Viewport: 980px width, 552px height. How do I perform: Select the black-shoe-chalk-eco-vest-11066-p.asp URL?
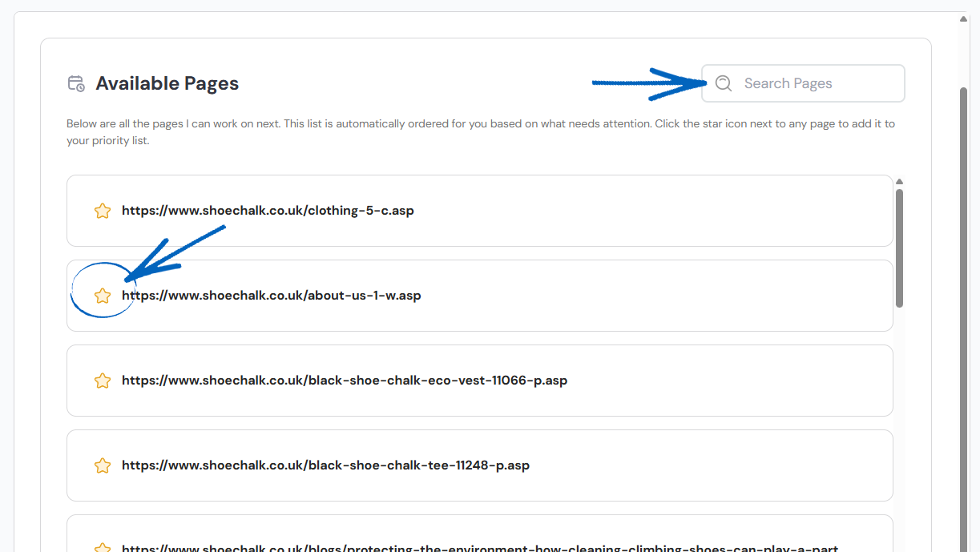pos(345,381)
